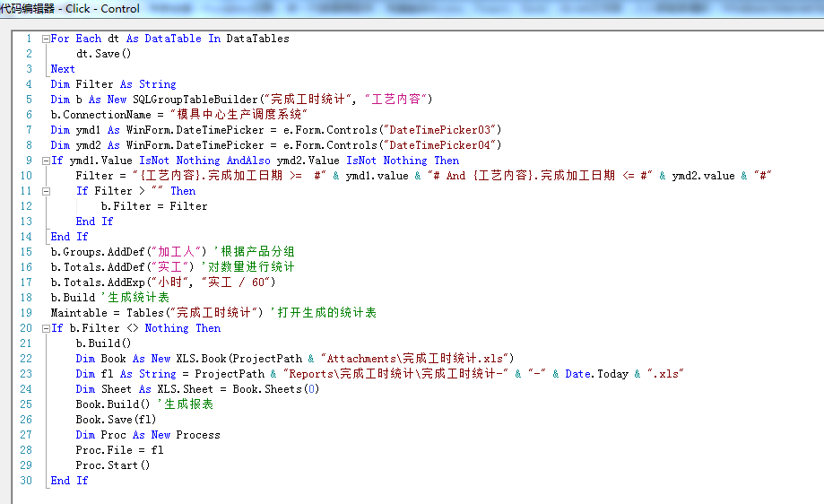Click 'Dim Filter As String' on line 4
Image resolution: width=824 pixels, height=504 pixels.
tap(113, 84)
